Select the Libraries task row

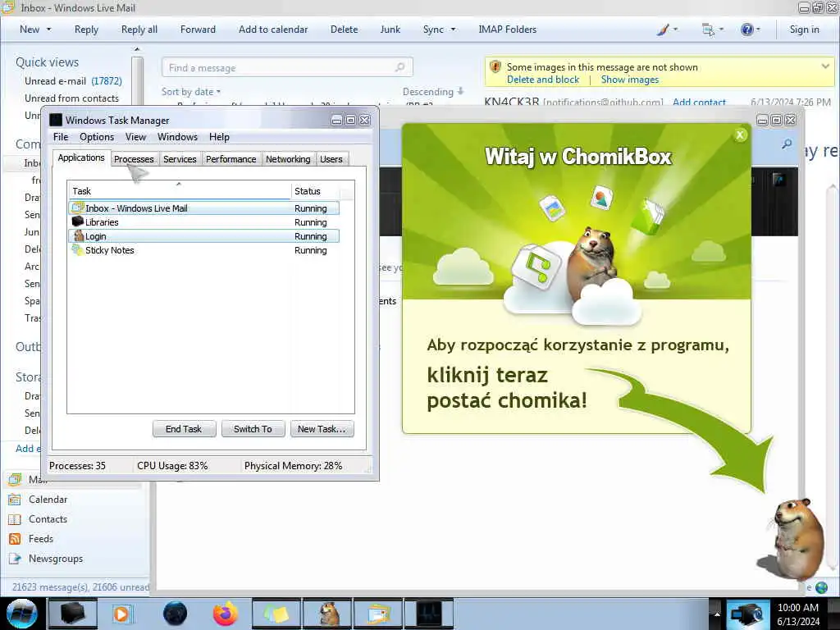tap(204, 222)
